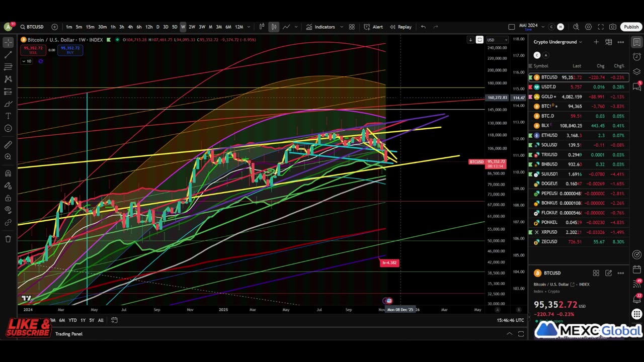
Task: Toggle auto-fit scale icon next to USD
Action: click(479, 40)
